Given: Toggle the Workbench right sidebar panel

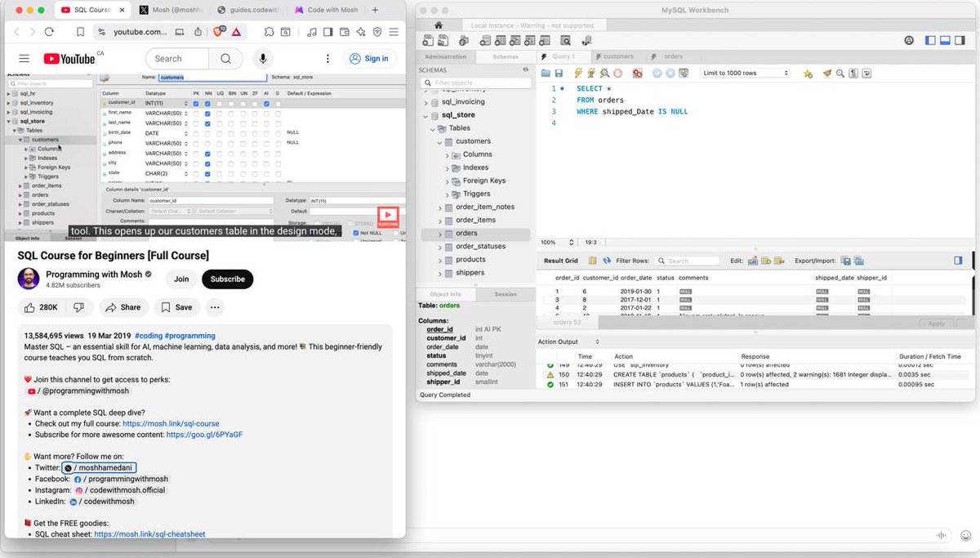Looking at the screenshot, I should coord(960,41).
